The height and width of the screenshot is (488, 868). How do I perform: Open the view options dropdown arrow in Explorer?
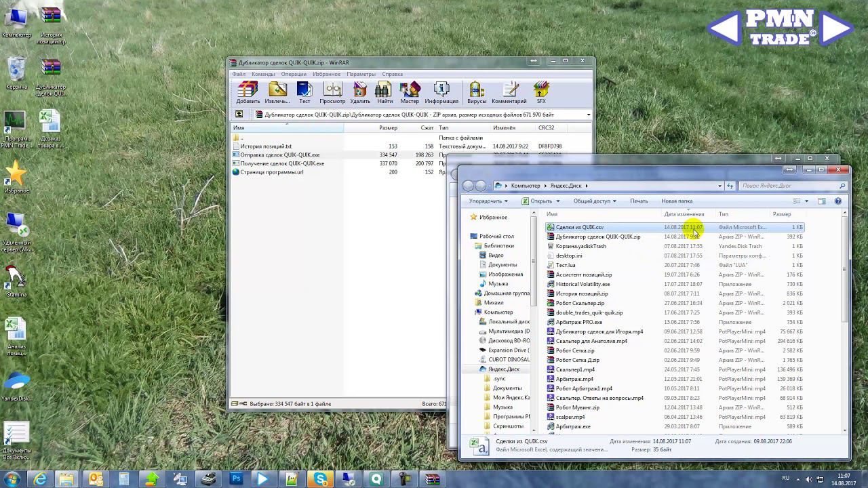pyautogui.click(x=806, y=201)
